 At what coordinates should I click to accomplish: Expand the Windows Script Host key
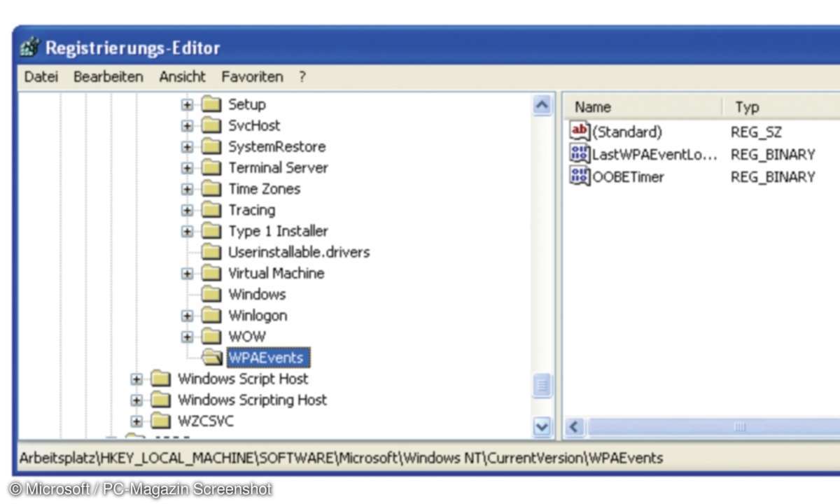(136, 379)
